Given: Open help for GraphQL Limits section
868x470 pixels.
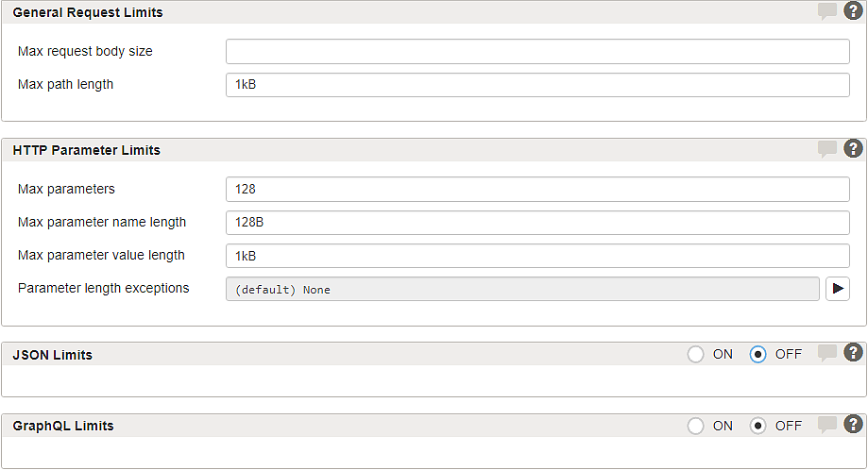Looking at the screenshot, I should 853,424.
